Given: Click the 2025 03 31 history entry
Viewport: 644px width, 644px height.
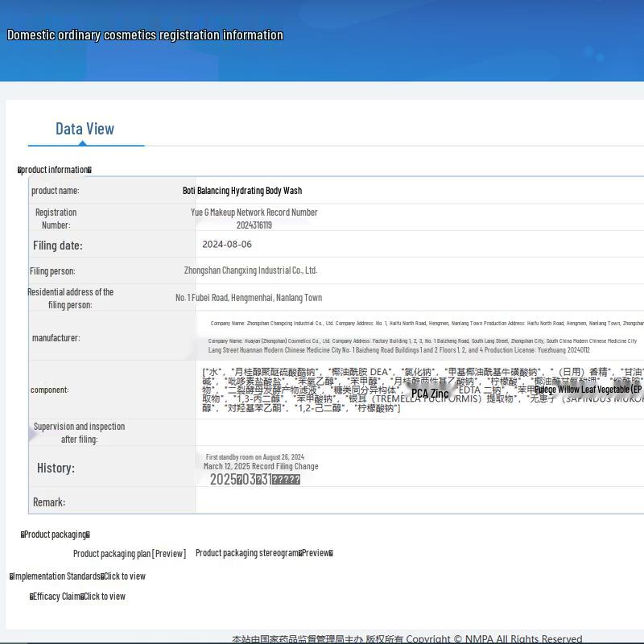Looking at the screenshot, I should (255, 479).
